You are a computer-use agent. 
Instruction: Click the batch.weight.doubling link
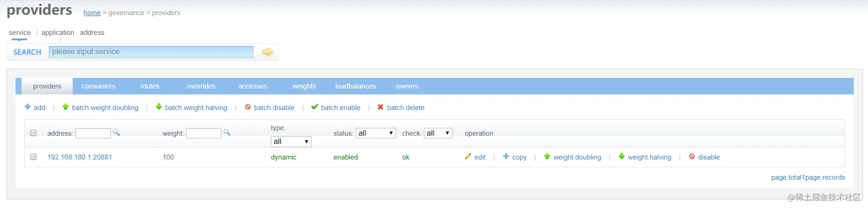105,107
